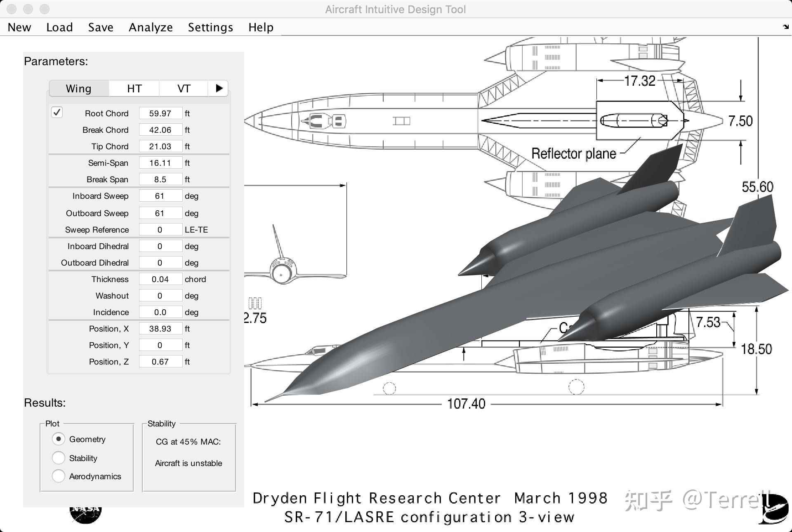This screenshot has height=532, width=792.
Task: Click the Save menu item
Action: click(x=101, y=27)
